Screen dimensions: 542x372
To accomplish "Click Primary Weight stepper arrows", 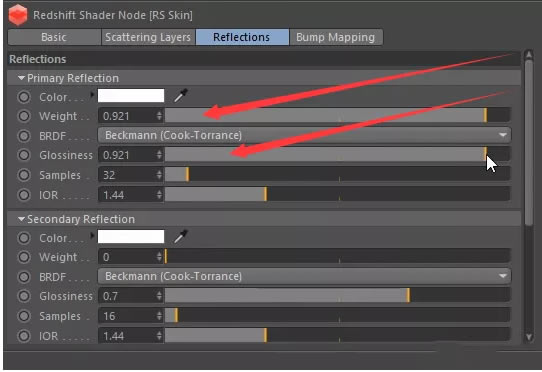I will [x=159, y=116].
